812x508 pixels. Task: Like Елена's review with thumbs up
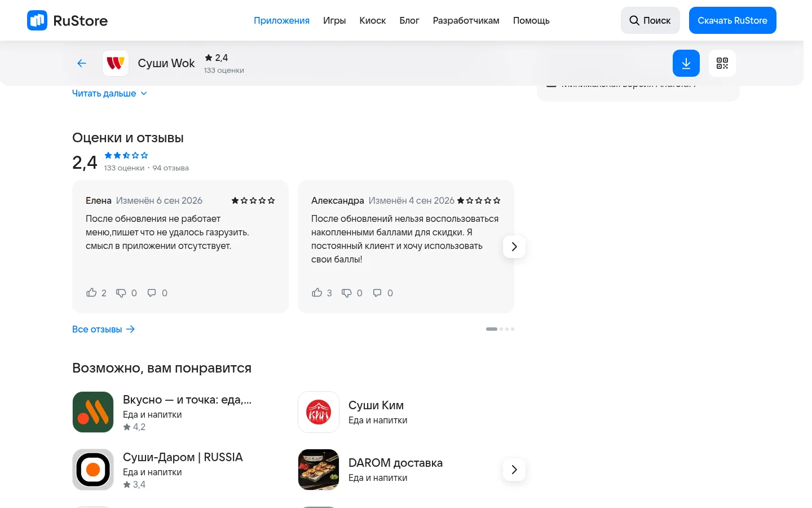tap(91, 292)
